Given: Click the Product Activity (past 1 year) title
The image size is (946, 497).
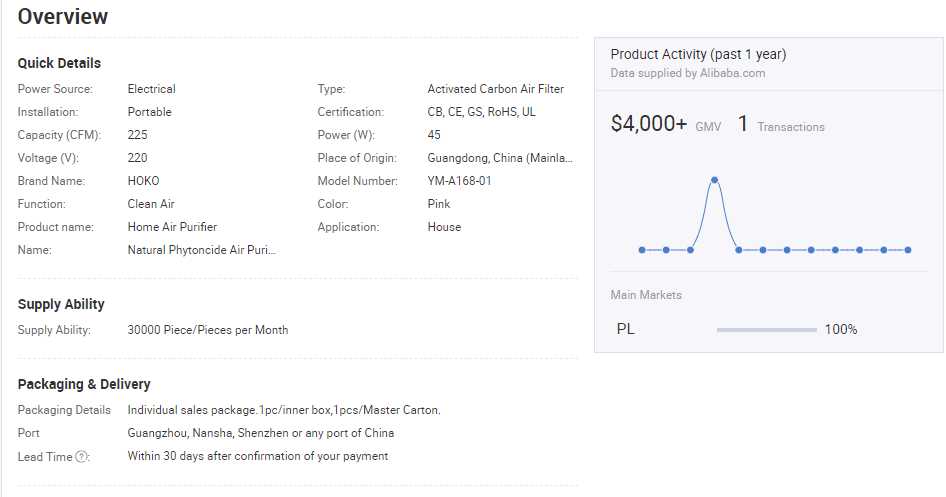Looking at the screenshot, I should (x=698, y=55).
